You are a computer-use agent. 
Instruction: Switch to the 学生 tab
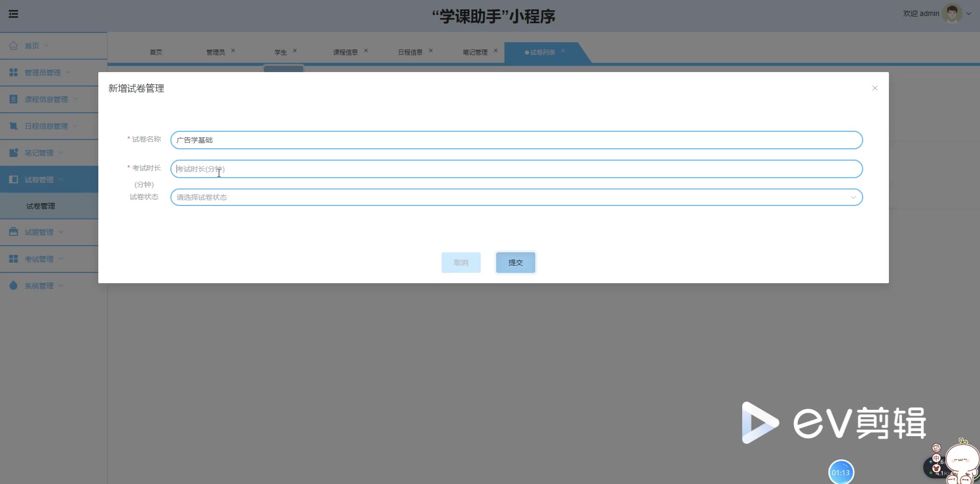tap(281, 52)
